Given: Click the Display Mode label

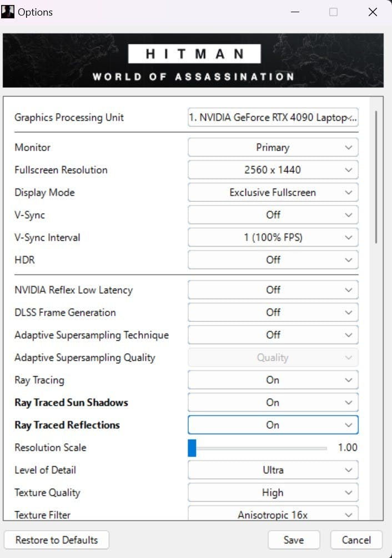Looking at the screenshot, I should (x=44, y=192).
